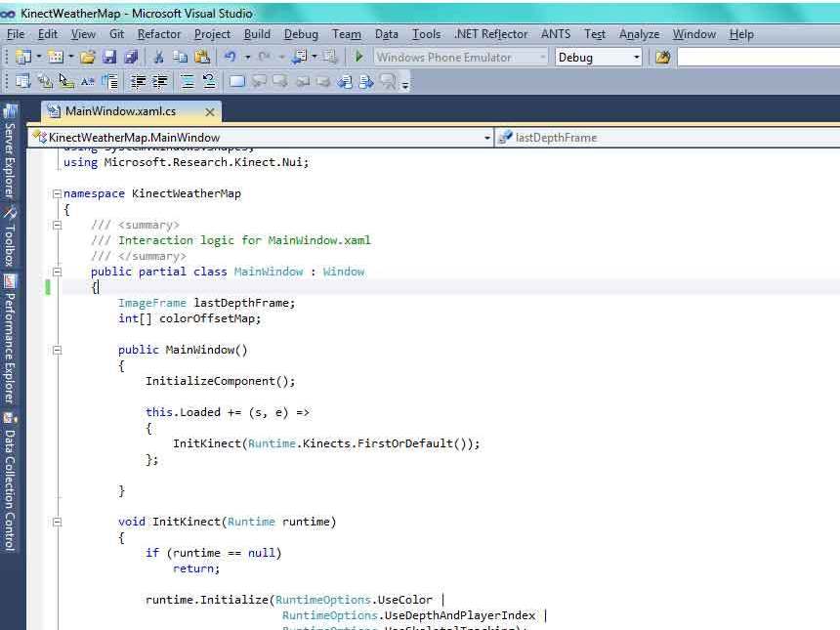Move to previous bookmark in document icon
The width and height of the screenshot is (840, 630).
(x=345, y=81)
